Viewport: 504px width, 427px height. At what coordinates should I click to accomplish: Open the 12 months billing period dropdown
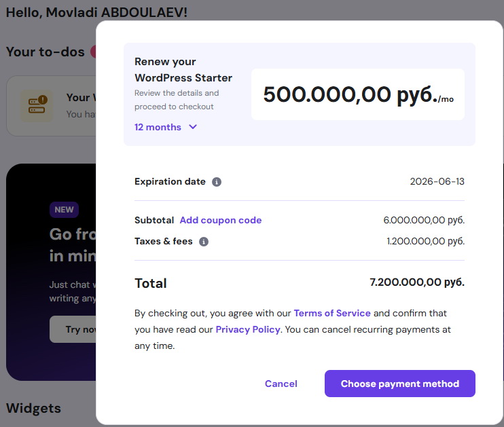coord(158,127)
